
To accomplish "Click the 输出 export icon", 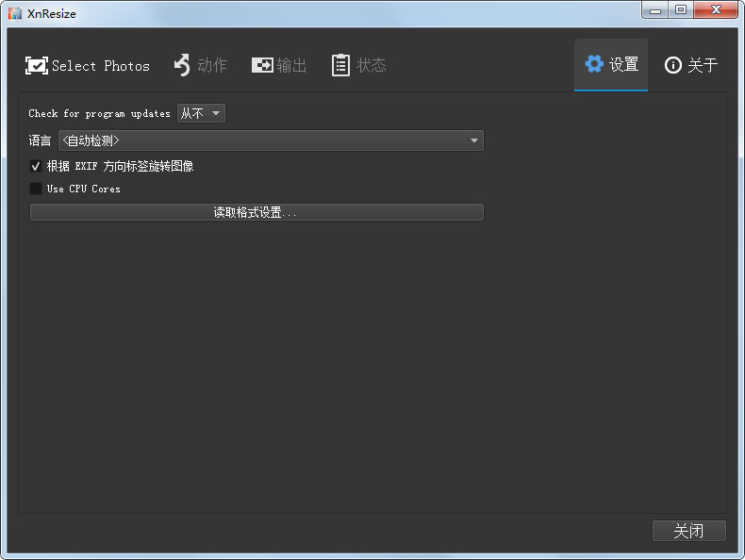I will pos(262,65).
